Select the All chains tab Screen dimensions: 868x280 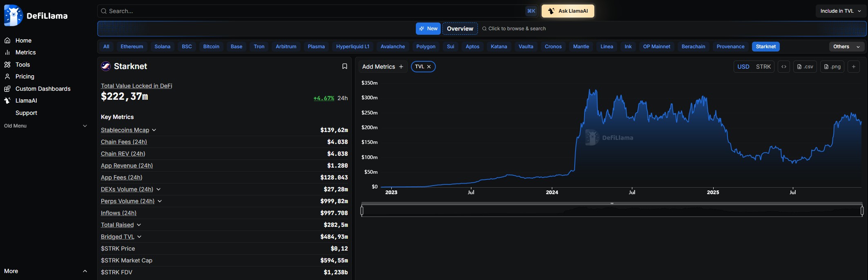106,47
